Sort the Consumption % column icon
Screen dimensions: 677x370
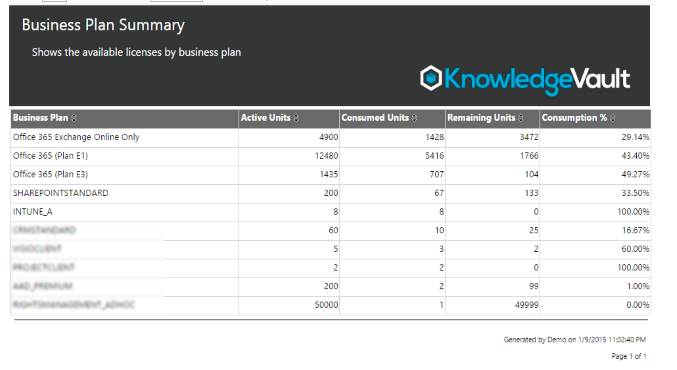pos(613,118)
